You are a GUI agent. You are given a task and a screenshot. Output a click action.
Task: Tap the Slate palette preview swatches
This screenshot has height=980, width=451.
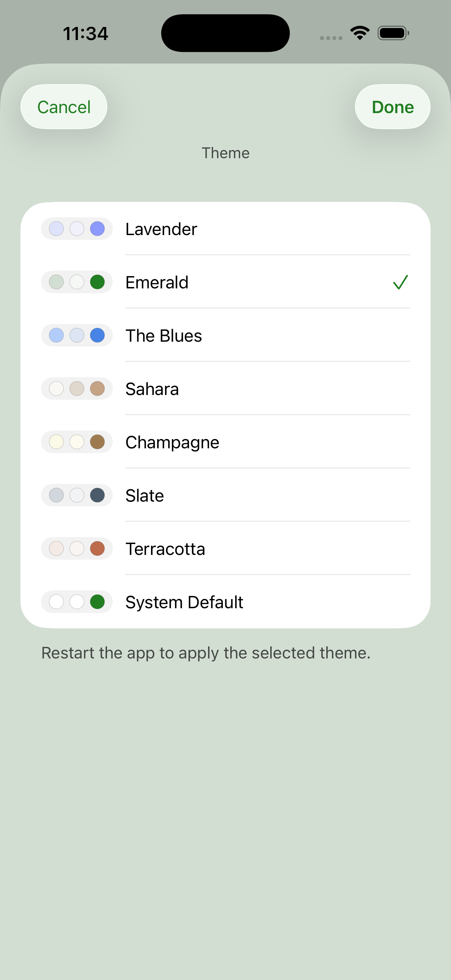(77, 495)
